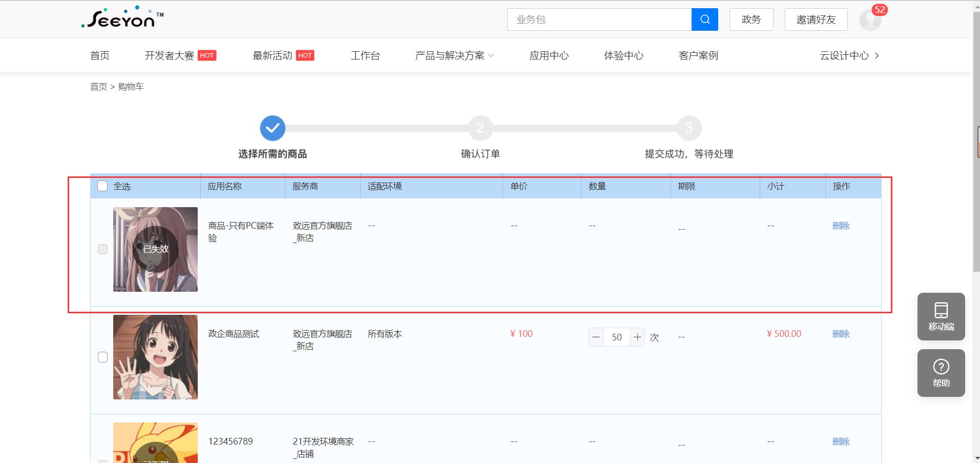The image size is (980, 463).
Task: Open the 应用中心 nav item
Action: pyautogui.click(x=549, y=55)
